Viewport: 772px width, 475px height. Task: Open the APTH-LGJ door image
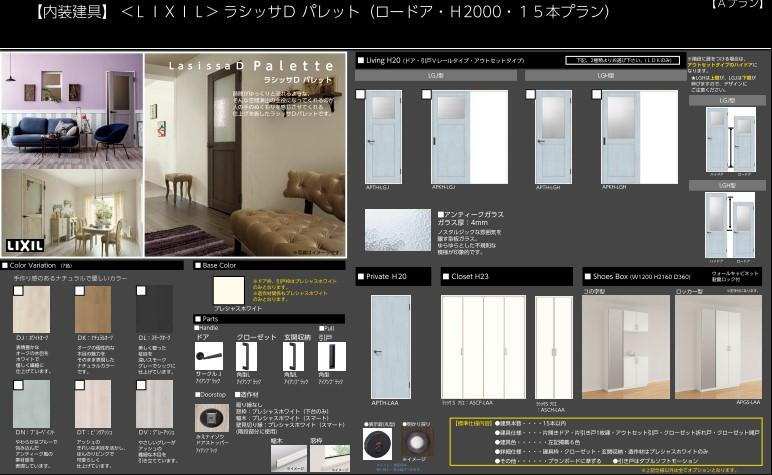pyautogui.click(x=384, y=137)
